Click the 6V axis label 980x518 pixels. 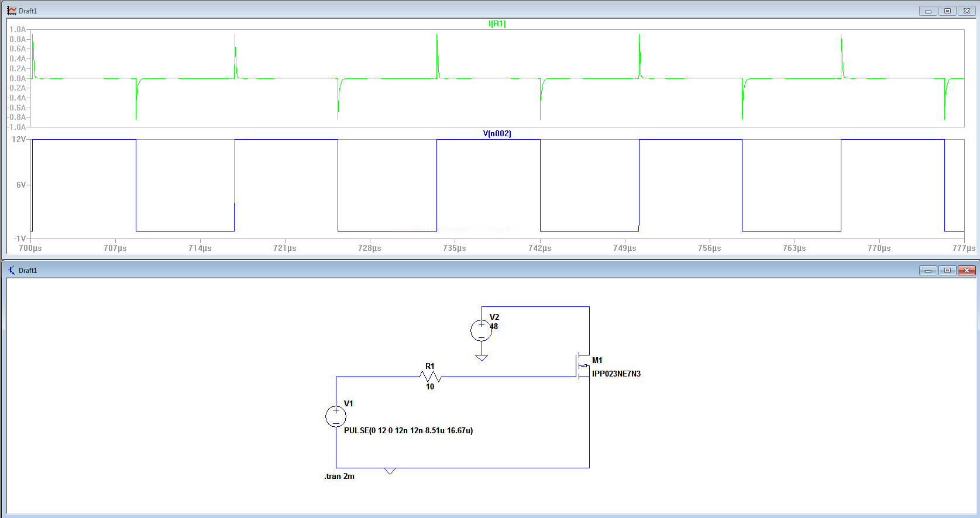21,185
